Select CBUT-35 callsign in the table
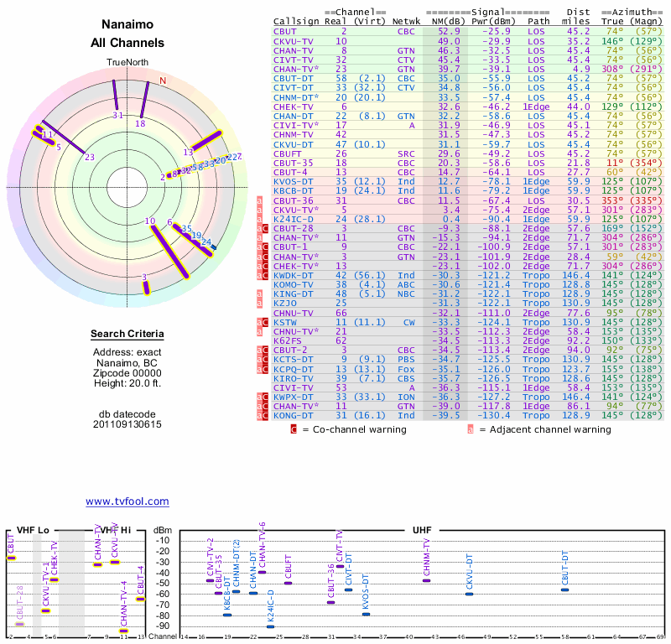 tap(293, 163)
